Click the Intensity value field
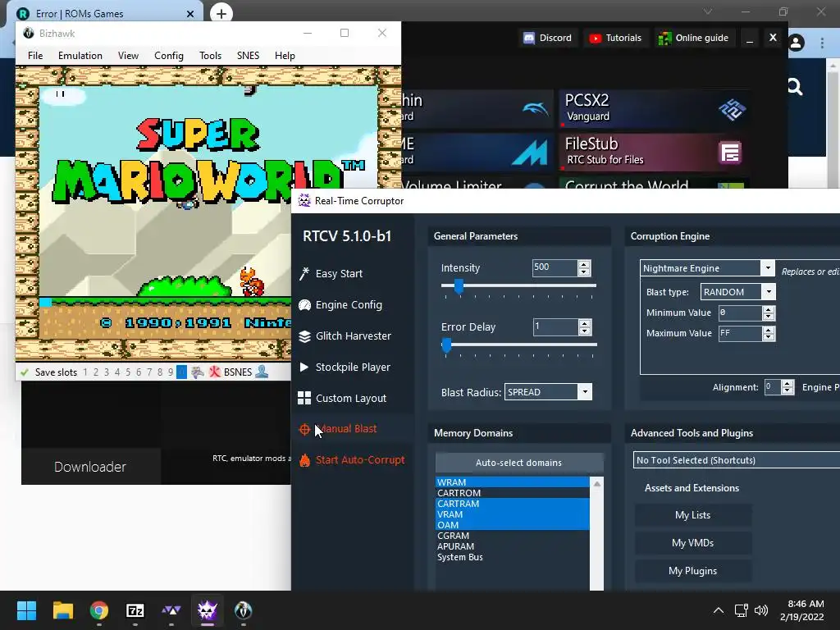 tap(555, 268)
